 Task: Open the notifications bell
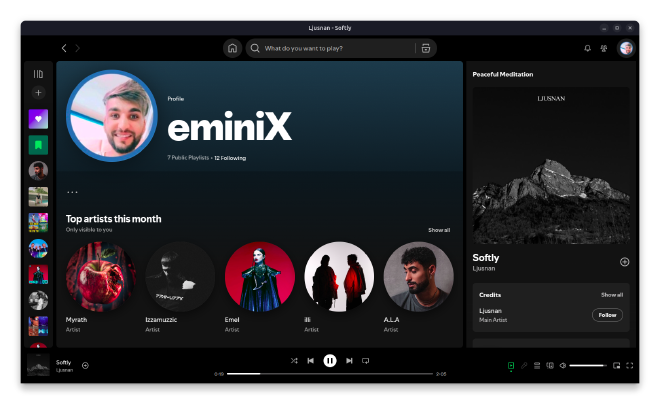(x=587, y=48)
